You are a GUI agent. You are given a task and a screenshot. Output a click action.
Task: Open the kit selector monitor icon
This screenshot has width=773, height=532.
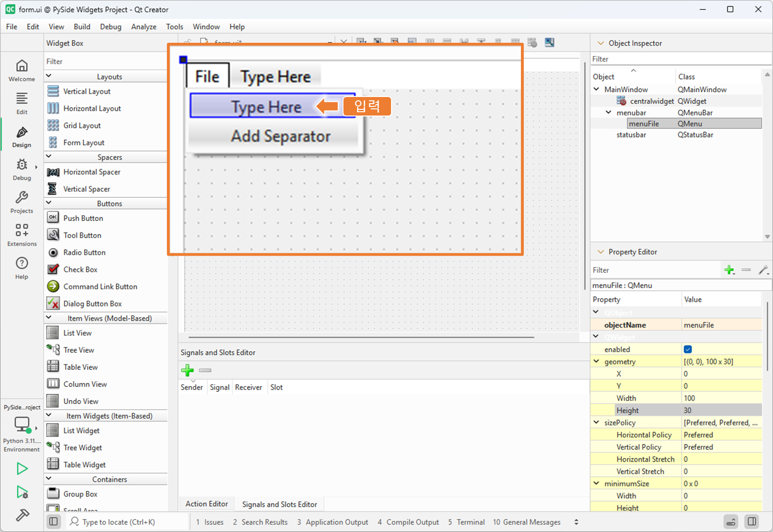click(x=22, y=424)
